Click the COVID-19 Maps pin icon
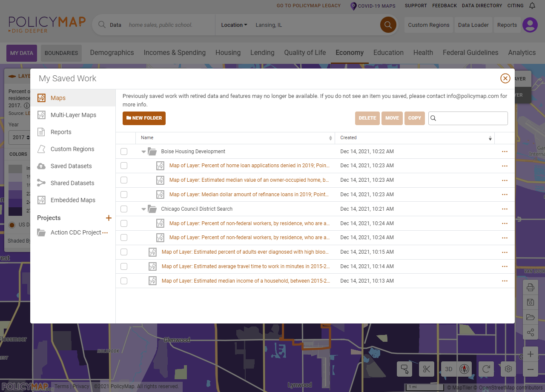 click(x=353, y=6)
